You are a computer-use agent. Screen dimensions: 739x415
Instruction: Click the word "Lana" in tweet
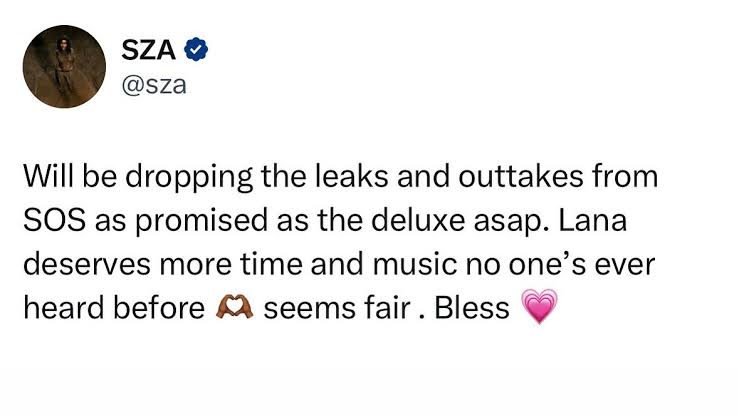pyautogui.click(x=593, y=220)
